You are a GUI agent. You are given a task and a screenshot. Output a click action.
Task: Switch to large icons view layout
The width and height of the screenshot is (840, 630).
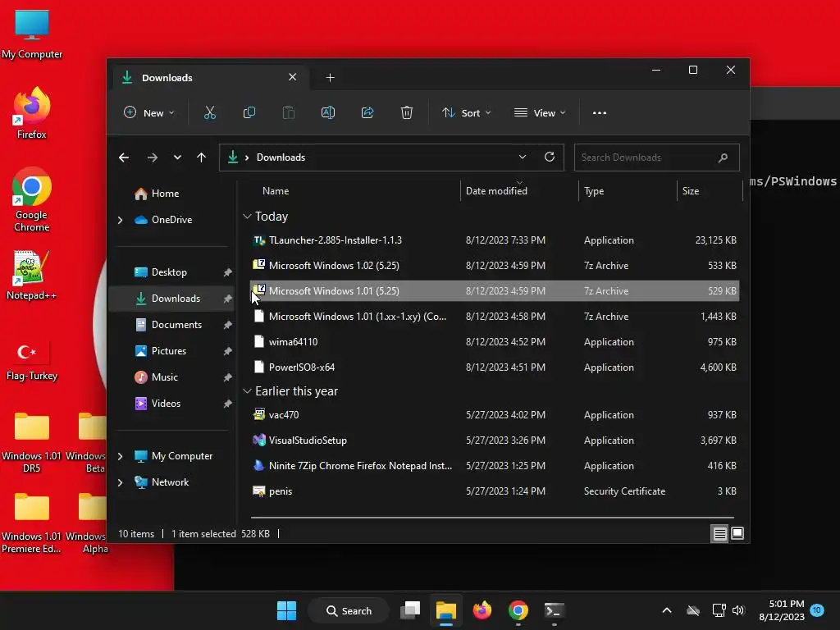point(737,533)
